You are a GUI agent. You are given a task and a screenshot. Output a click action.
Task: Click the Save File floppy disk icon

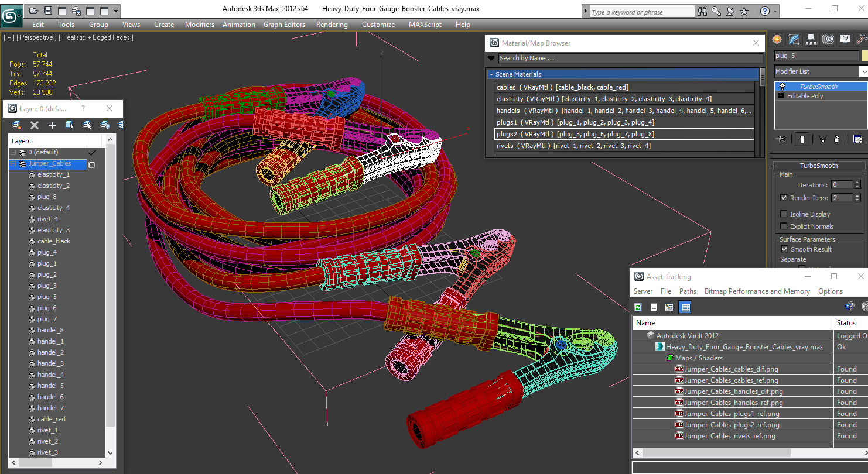48,11
